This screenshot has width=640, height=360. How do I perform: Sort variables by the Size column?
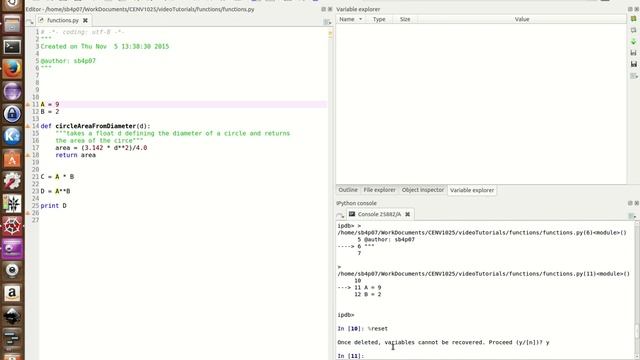(405, 19)
